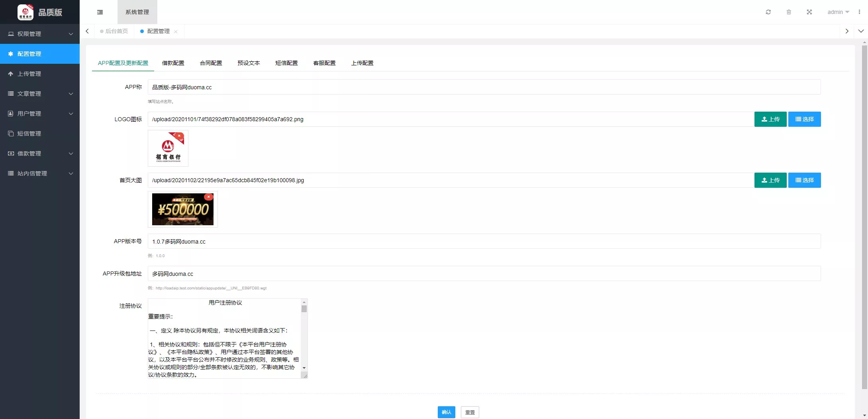Expand the 用户管理 sidebar menu

40,114
